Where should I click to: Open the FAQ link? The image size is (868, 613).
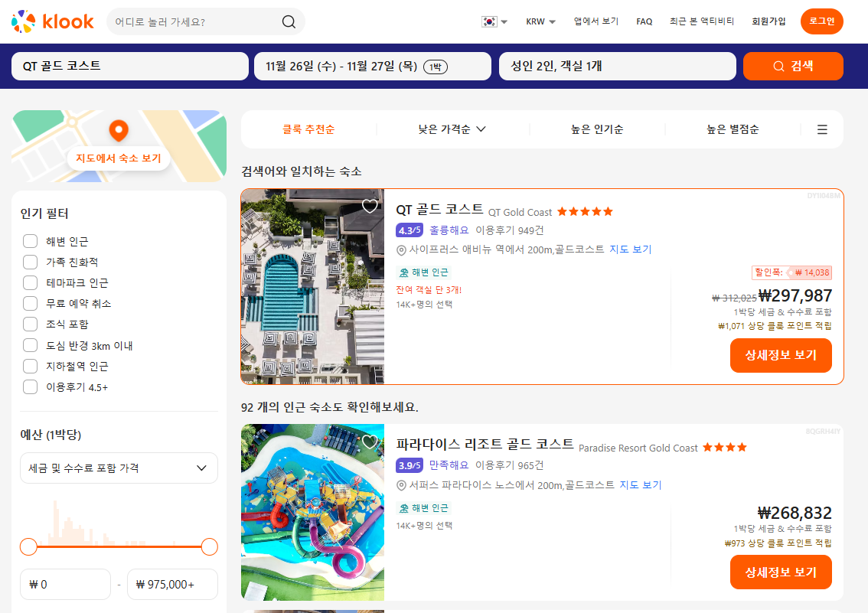coord(644,21)
